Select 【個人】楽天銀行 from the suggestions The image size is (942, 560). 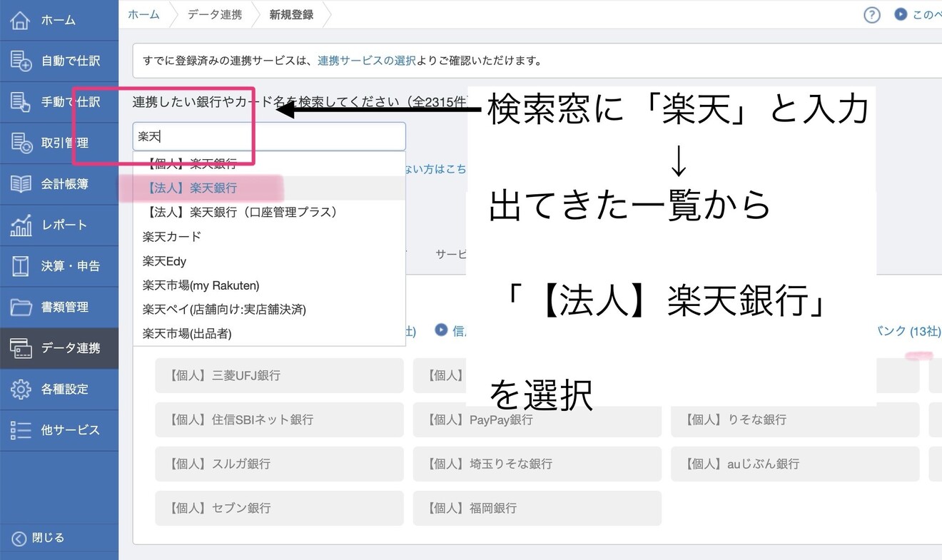pos(269,164)
